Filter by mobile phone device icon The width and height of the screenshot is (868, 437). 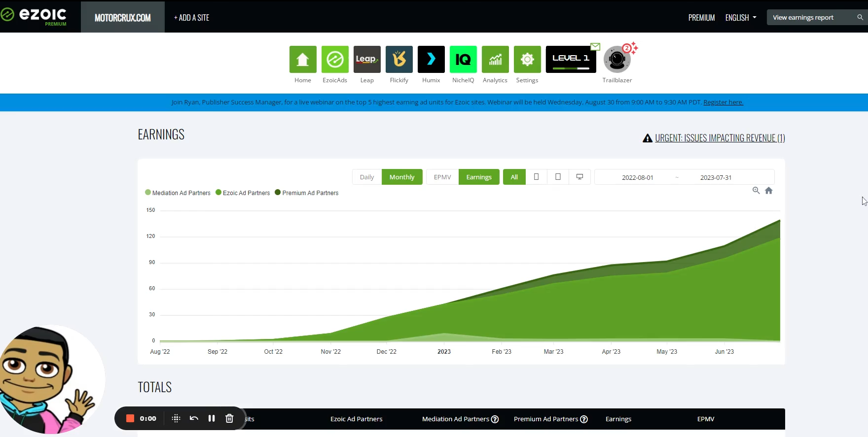pyautogui.click(x=536, y=177)
